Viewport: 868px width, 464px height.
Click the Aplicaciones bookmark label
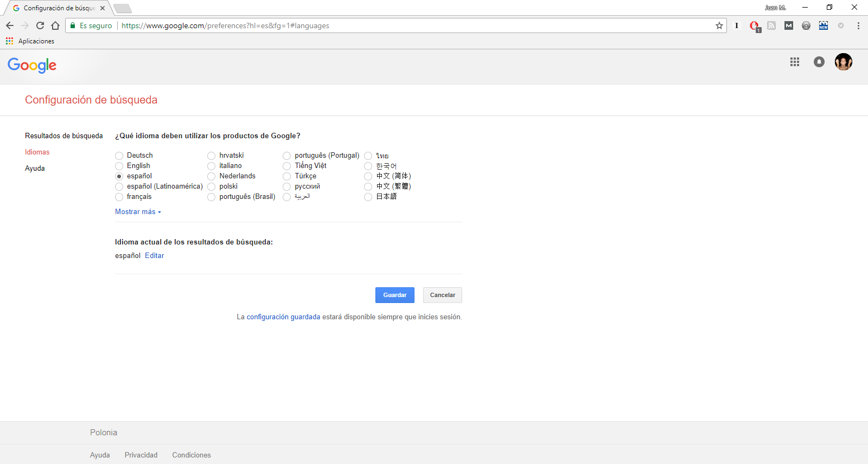(x=36, y=41)
